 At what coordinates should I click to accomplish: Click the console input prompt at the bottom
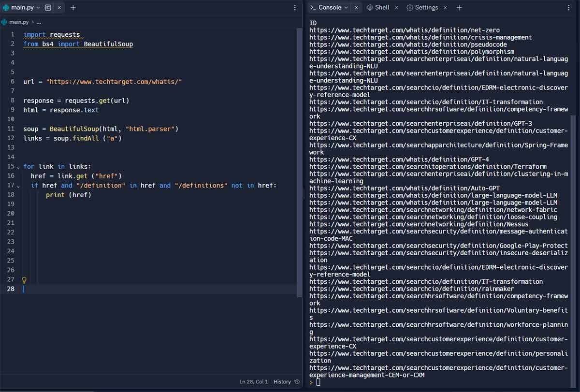click(318, 382)
